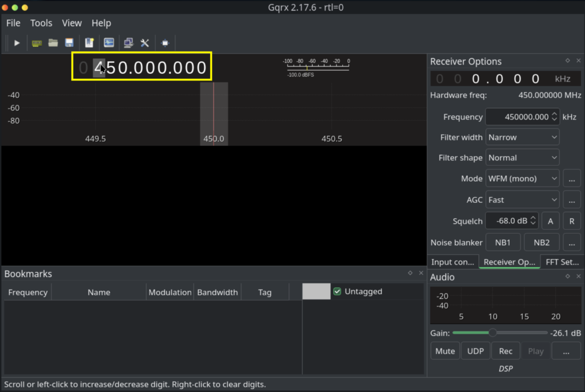
Task: Sort bookmarks by Name column header
Action: pos(99,293)
